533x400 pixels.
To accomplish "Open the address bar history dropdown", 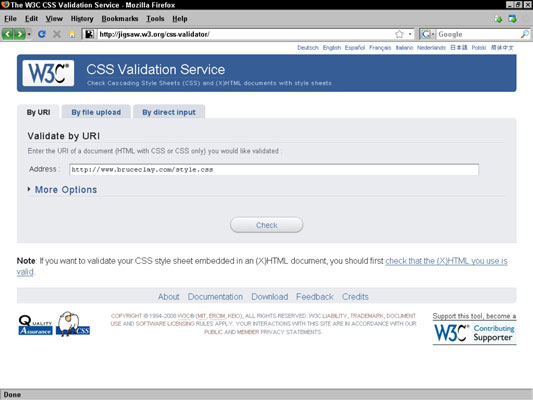I will pos(410,34).
